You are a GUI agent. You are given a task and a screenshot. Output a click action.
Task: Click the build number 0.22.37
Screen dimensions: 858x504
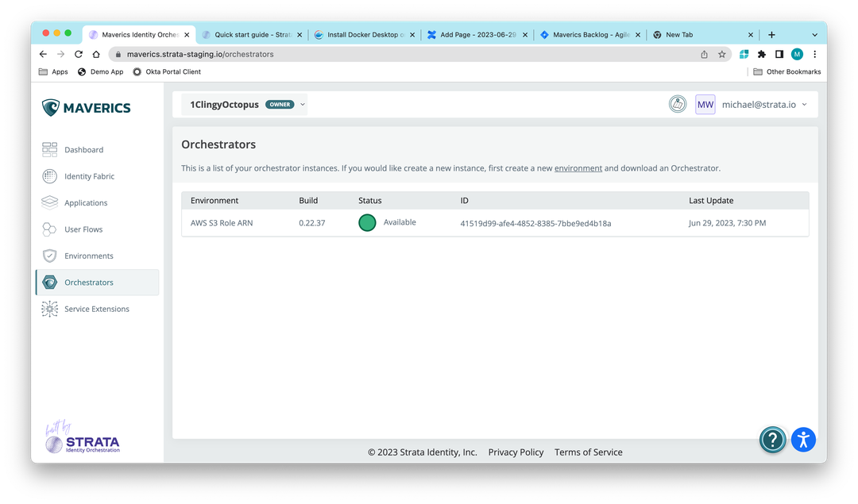point(312,223)
